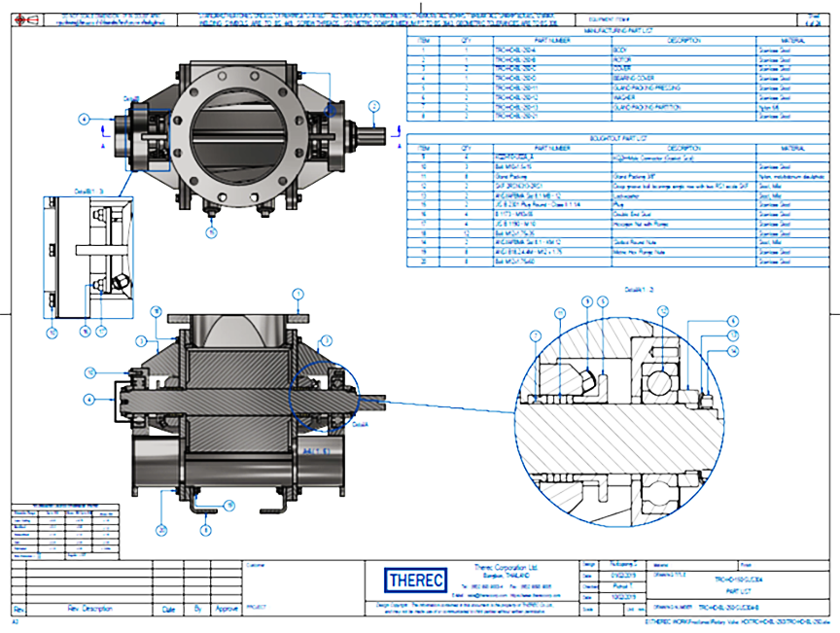Click the 'Gland Packing' part number cell
Viewport: 840px width, 633px height.
coord(552,176)
